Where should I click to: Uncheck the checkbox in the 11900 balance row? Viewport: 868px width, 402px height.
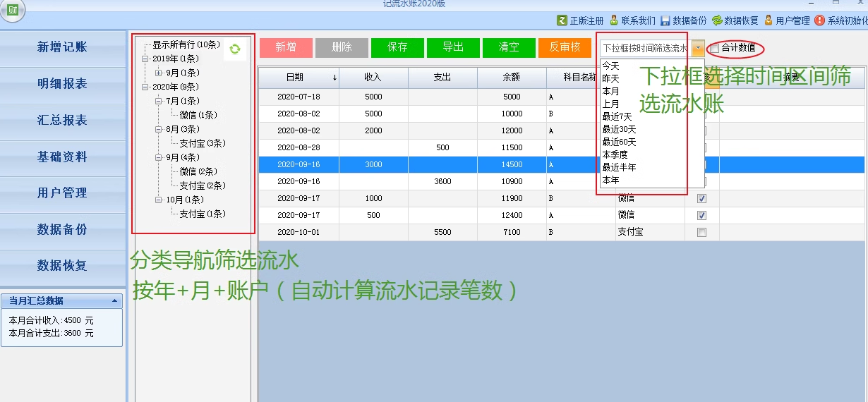[x=701, y=199]
